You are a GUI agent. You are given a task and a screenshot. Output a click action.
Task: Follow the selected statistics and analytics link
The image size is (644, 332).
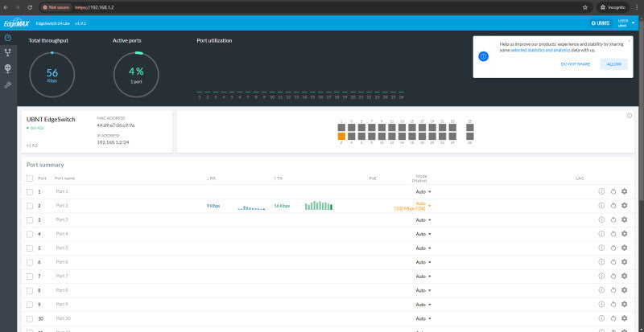[540, 50]
